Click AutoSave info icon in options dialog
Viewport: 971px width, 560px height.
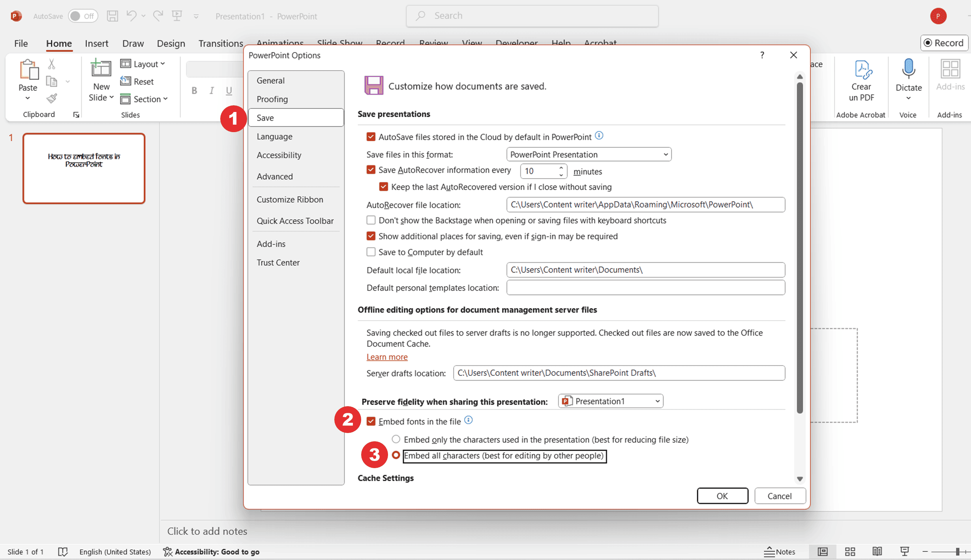click(x=599, y=136)
